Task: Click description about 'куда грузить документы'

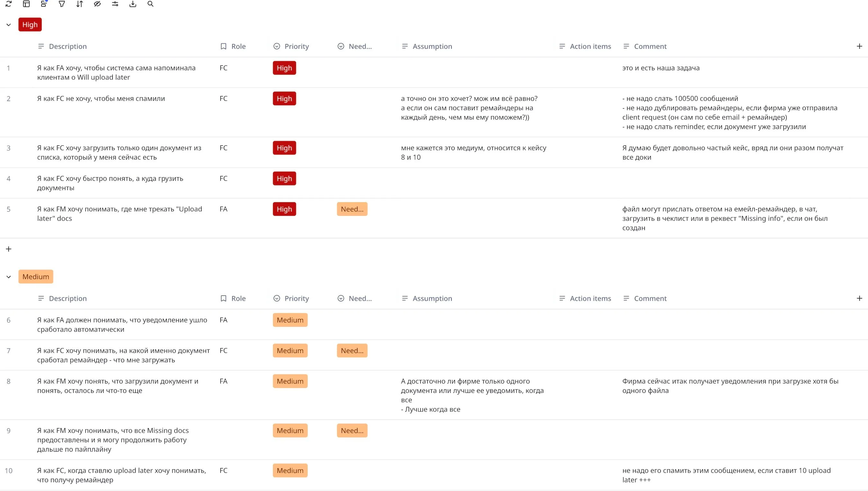Action: pyautogui.click(x=110, y=183)
